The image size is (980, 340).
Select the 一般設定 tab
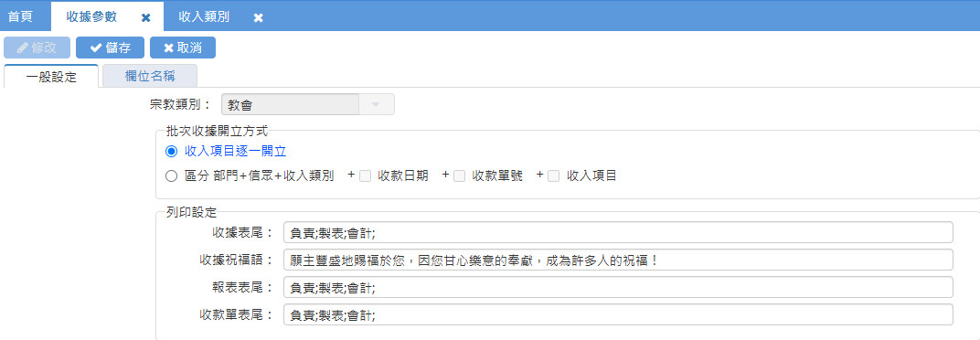(51, 77)
